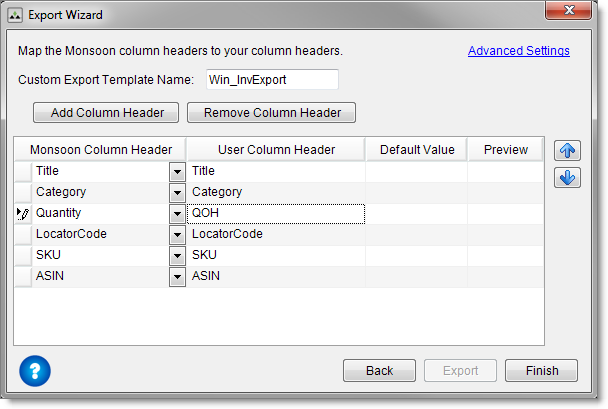This screenshot has height=409, width=608.
Task: Click the move row up arrow
Action: [x=567, y=151]
